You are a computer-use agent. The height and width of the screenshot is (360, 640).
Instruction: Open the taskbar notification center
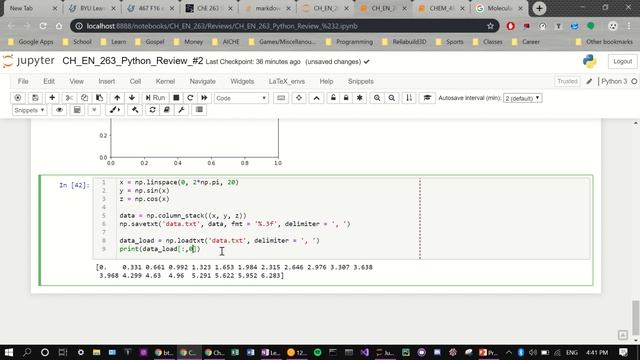point(623,352)
